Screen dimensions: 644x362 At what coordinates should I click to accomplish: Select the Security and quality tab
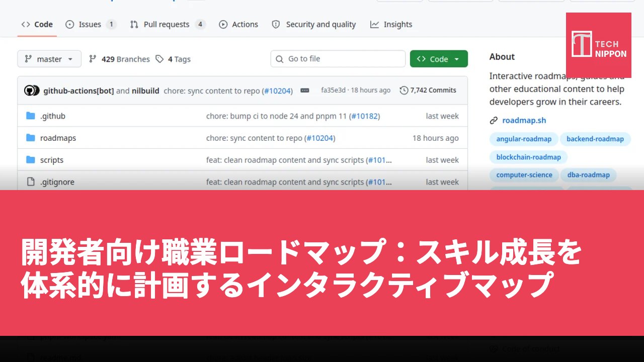coord(313,24)
